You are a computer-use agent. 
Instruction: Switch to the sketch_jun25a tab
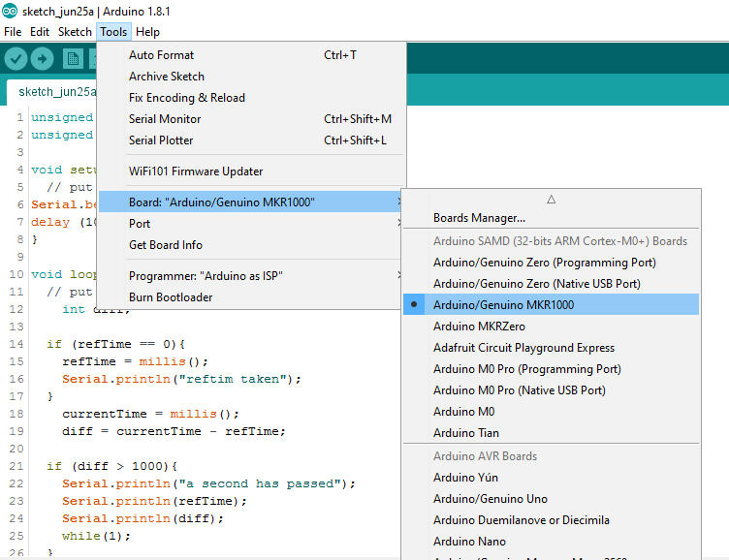pyautogui.click(x=56, y=92)
